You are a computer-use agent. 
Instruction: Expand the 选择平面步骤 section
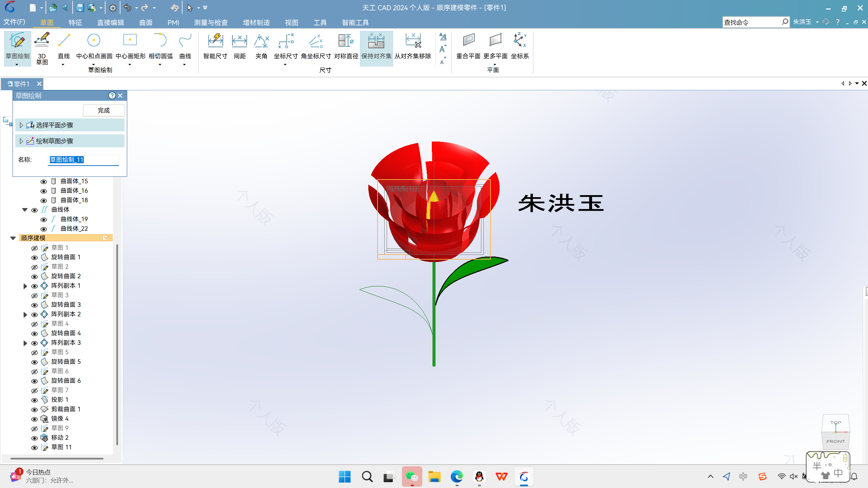coord(21,125)
